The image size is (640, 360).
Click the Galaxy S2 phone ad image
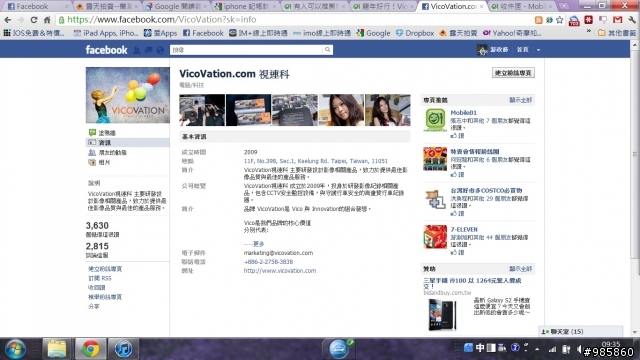442,314
